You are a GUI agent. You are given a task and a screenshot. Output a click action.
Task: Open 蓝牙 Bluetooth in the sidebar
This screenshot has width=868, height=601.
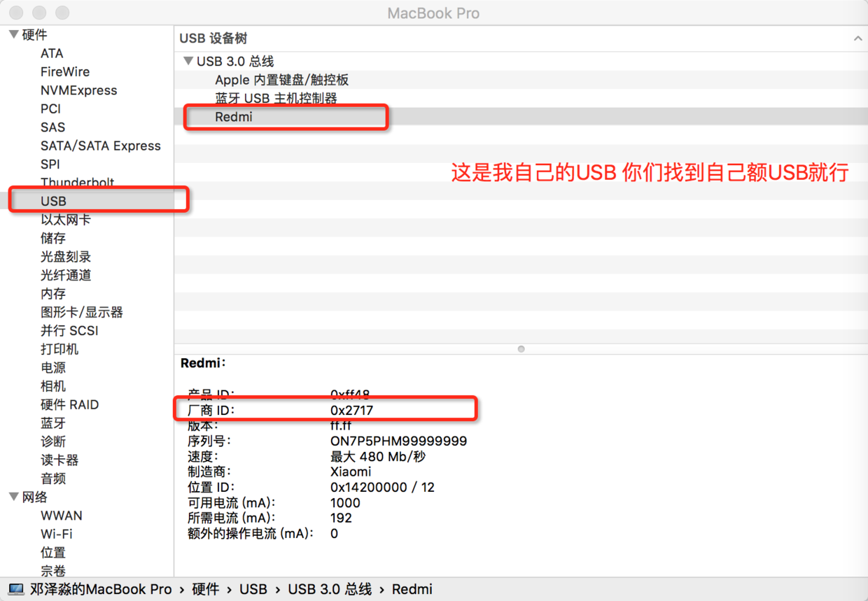(x=53, y=423)
